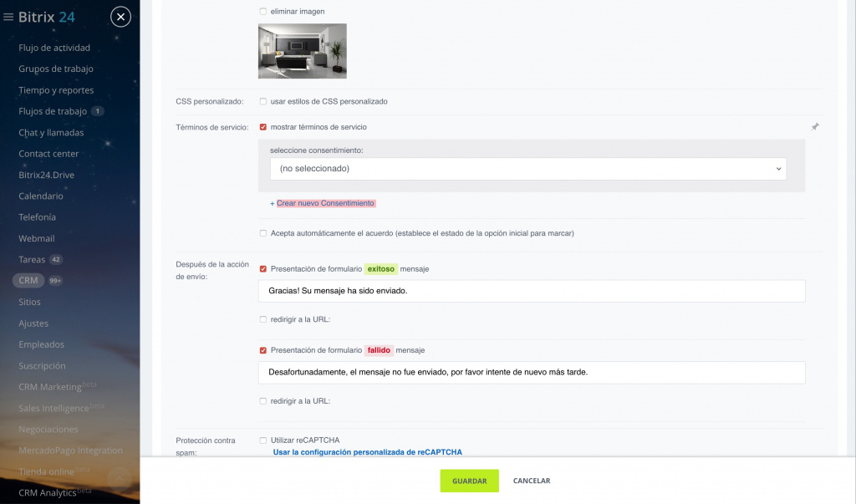Open the Calendario section
This screenshot has width=856, height=504.
41,196
